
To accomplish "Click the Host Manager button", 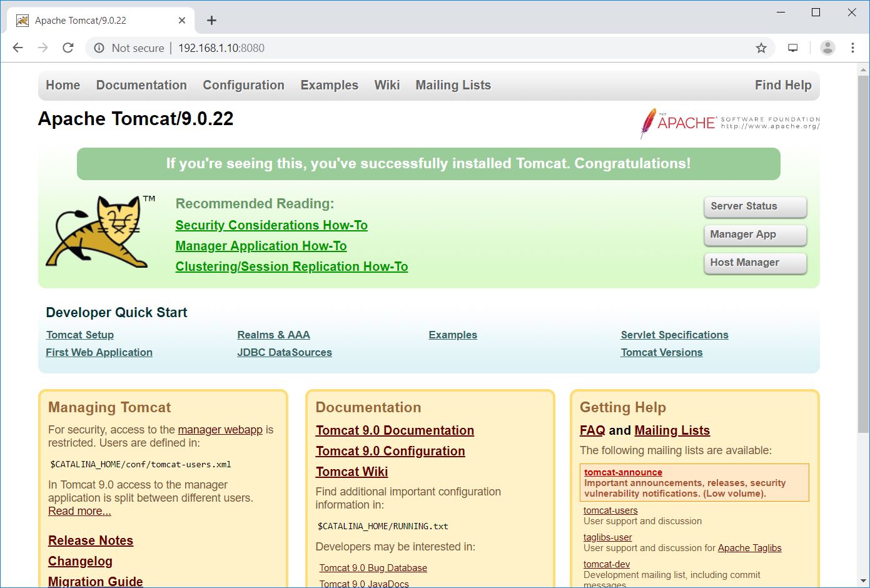I will pyautogui.click(x=755, y=263).
